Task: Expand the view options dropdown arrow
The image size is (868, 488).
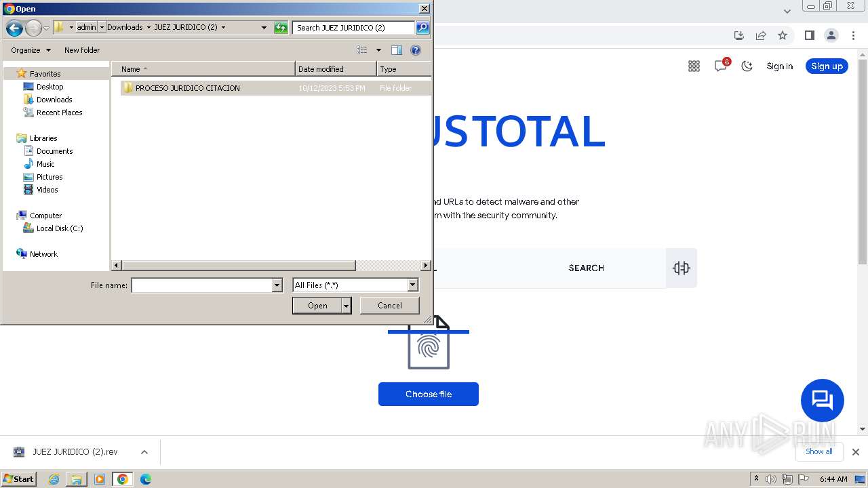Action: 378,50
